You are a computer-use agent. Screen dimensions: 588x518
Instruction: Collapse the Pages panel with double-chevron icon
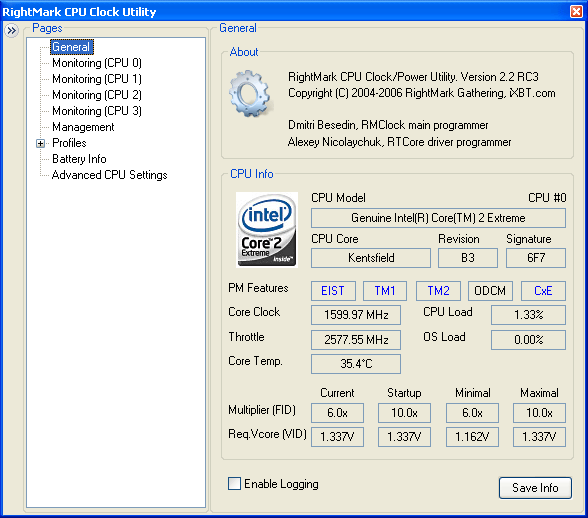[12, 30]
